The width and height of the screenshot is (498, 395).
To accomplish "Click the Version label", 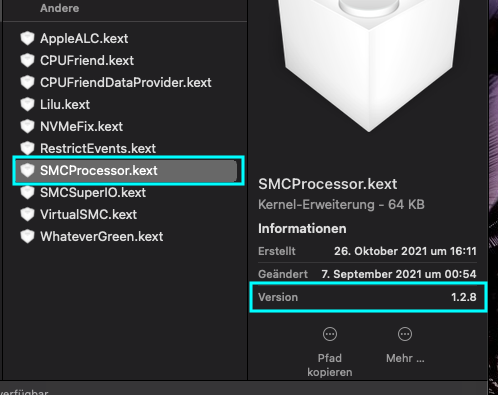I will coord(278,297).
